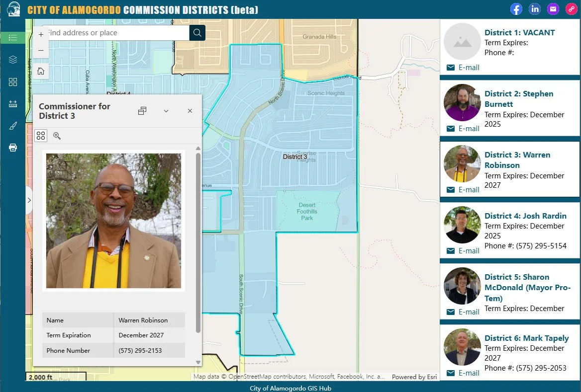Click the Powered by Esri attribution
This screenshot has height=392, width=581.
click(x=414, y=377)
